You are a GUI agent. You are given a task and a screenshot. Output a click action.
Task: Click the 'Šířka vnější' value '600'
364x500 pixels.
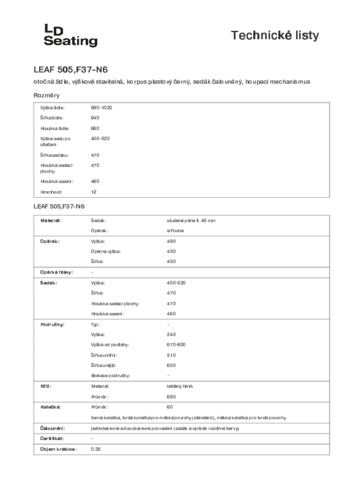coord(171,365)
